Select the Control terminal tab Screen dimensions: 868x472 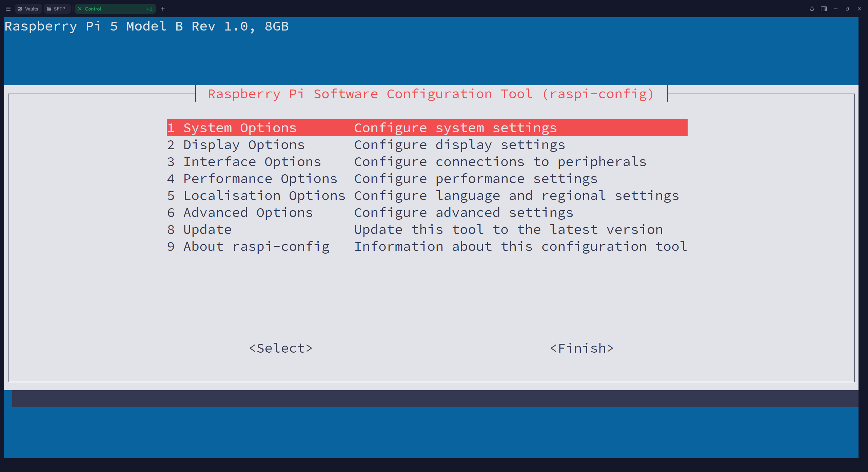108,9
